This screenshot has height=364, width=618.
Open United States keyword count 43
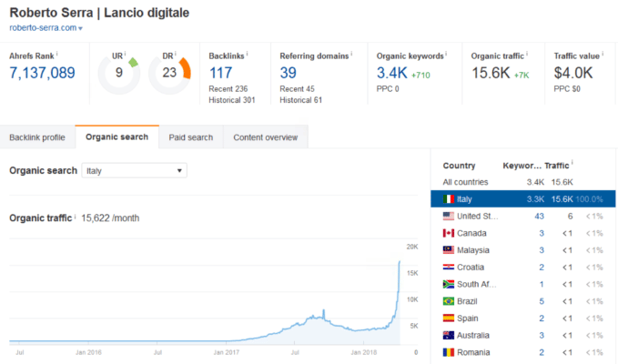click(539, 217)
